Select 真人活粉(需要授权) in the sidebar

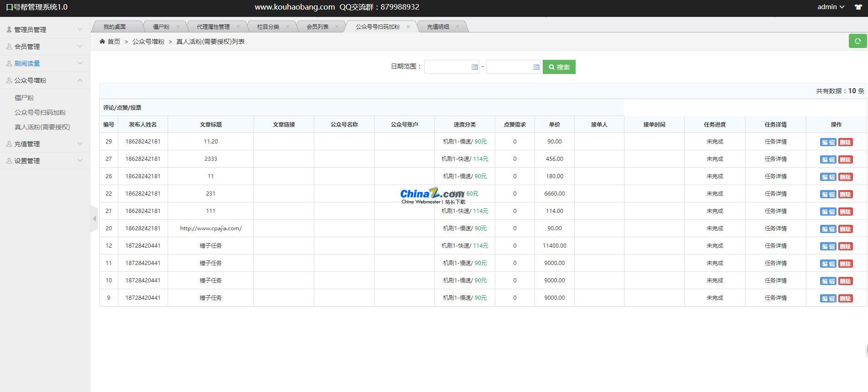pyautogui.click(x=42, y=127)
